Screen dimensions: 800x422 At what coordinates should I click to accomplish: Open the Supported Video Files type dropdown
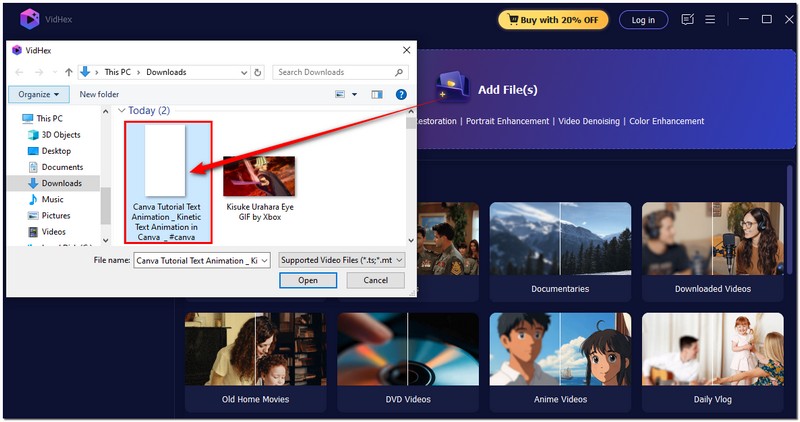coord(342,260)
